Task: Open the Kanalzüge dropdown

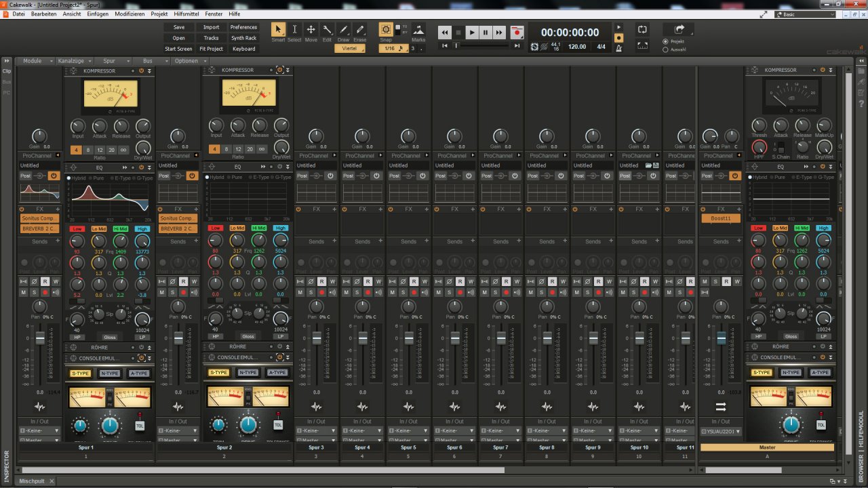Action: (73, 61)
